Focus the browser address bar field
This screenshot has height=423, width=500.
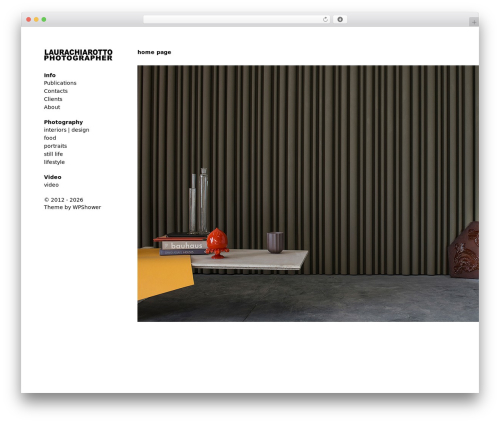pyautogui.click(x=237, y=19)
